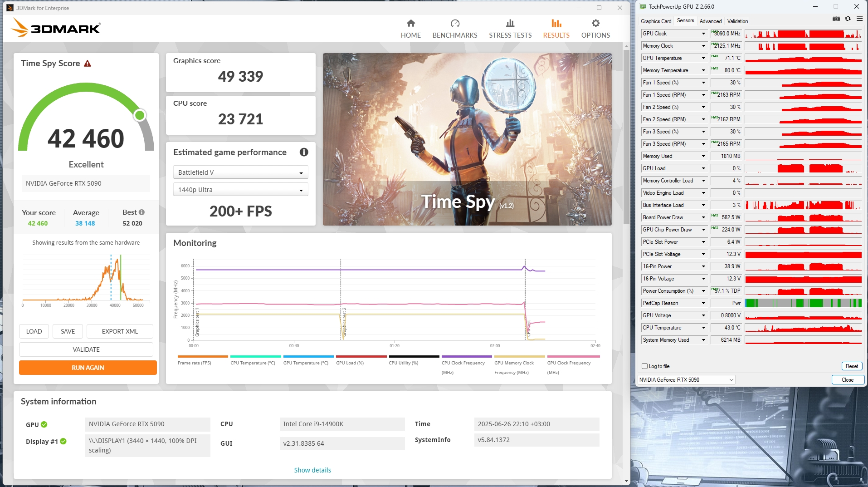The height and width of the screenshot is (487, 868).
Task: Click the green check next to Display #1
Action: click(x=63, y=442)
